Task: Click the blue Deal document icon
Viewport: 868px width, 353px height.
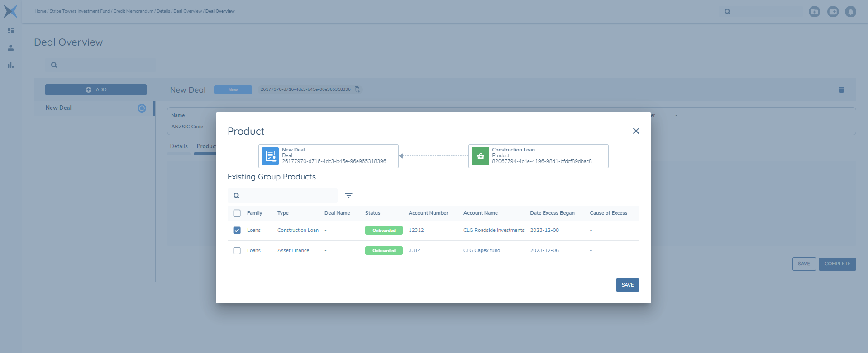Action: point(270,156)
